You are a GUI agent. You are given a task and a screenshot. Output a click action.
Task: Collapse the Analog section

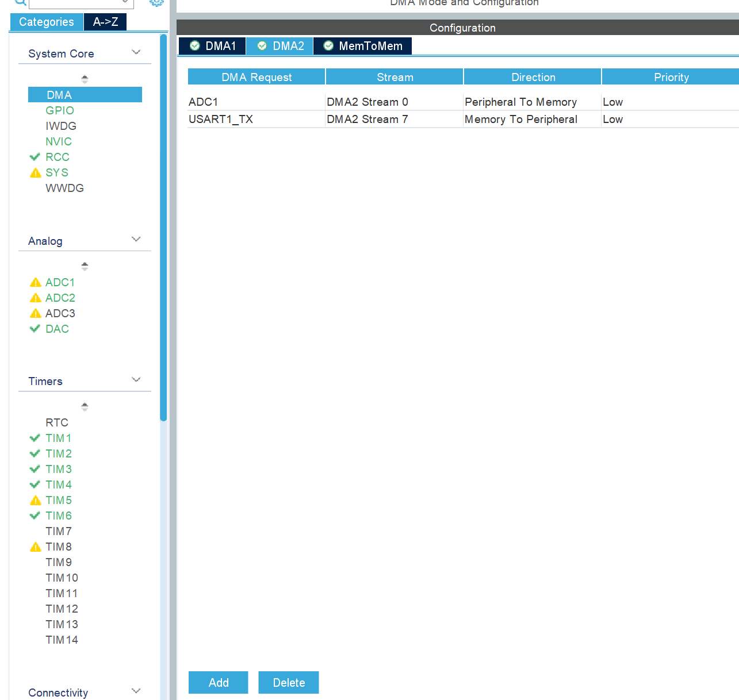pyautogui.click(x=136, y=239)
